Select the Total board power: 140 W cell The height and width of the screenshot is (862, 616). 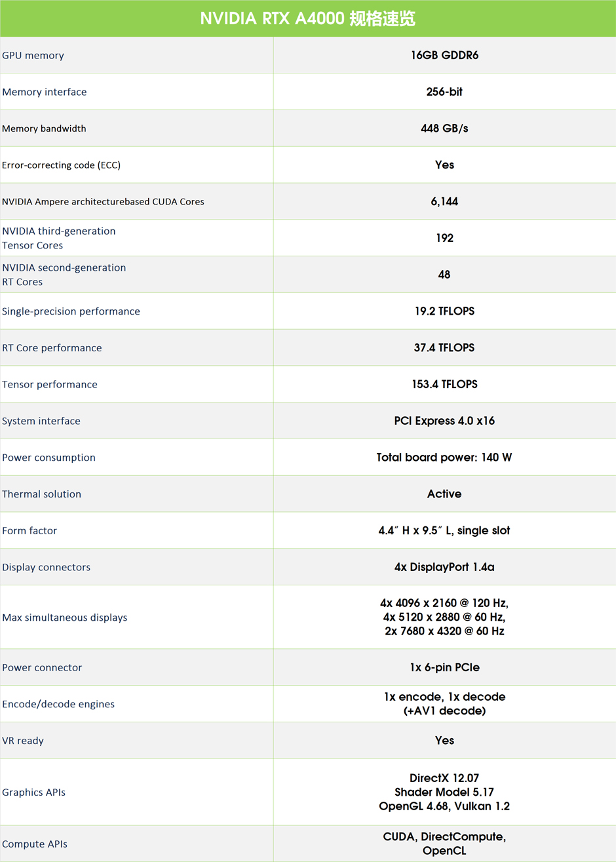(444, 458)
